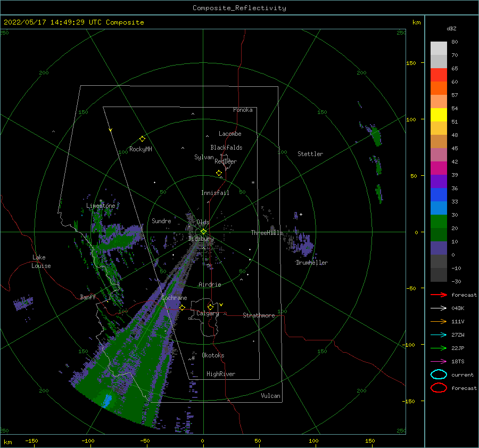Click the Blackfalds city label
The height and width of the screenshot is (448, 479).
226,148
